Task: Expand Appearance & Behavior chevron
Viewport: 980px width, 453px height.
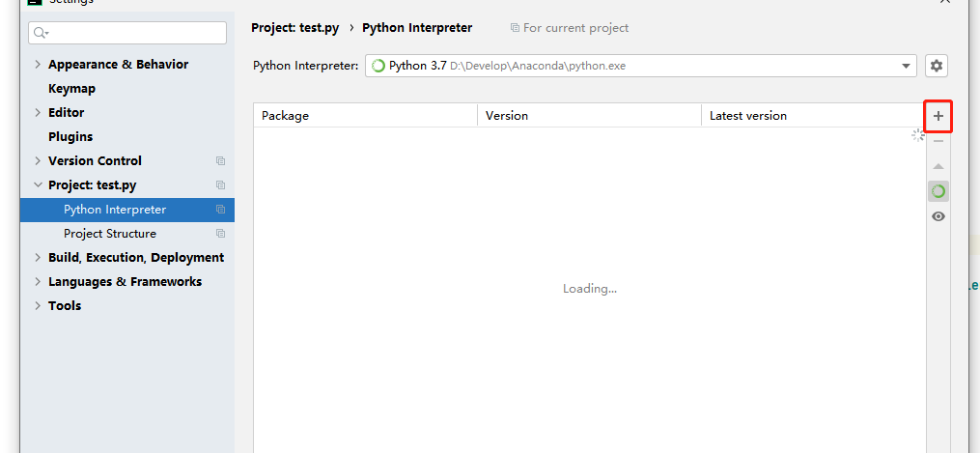Action: (38, 65)
